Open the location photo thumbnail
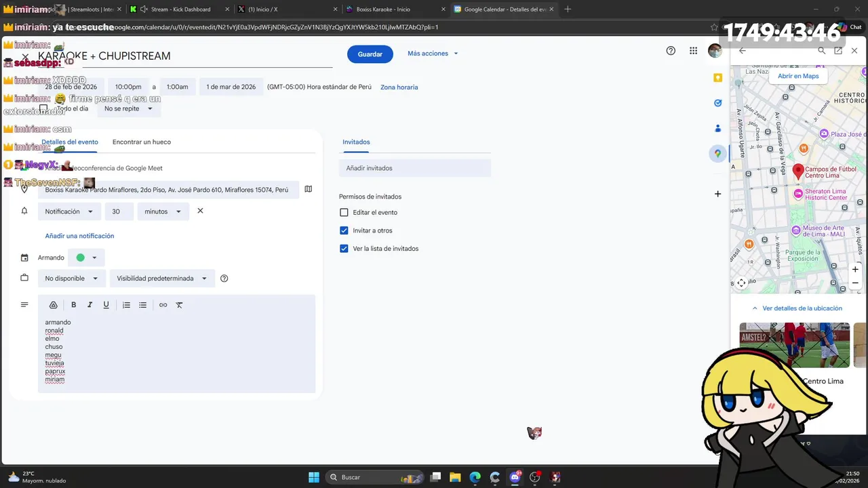868x488 pixels. tap(794, 345)
